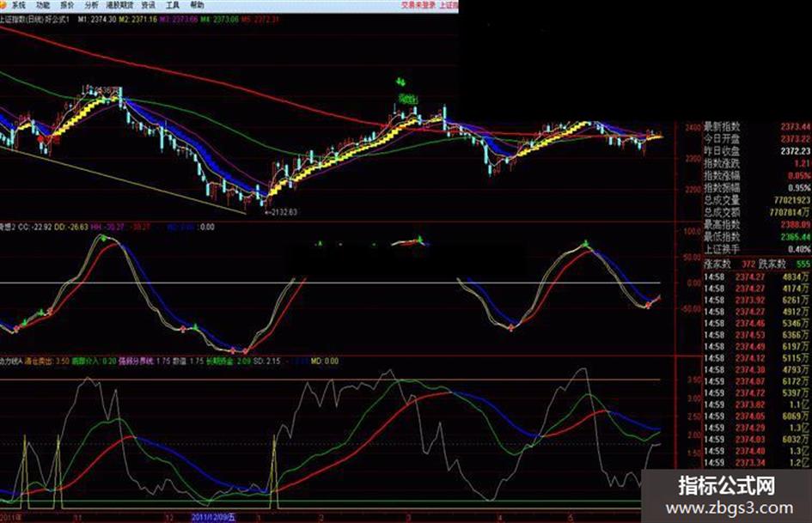Select the tick row priced 2374.05
This screenshot has width=812, height=523.
tap(757, 417)
